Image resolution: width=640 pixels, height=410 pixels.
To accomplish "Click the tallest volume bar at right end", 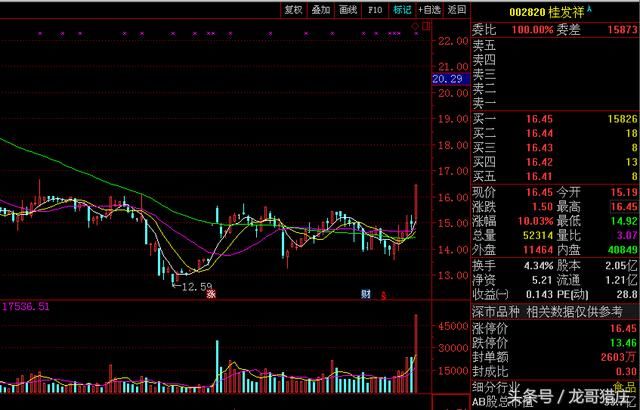I will coord(416,370).
